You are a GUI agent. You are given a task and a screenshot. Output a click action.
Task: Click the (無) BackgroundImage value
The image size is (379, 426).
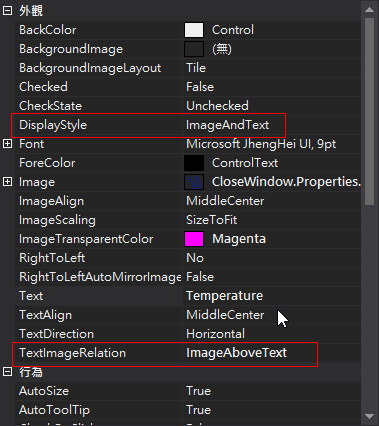pyautogui.click(x=222, y=49)
